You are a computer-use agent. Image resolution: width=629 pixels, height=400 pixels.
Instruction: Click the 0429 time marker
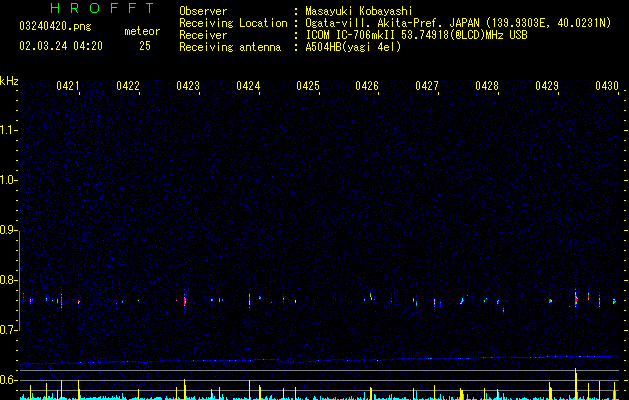click(547, 86)
